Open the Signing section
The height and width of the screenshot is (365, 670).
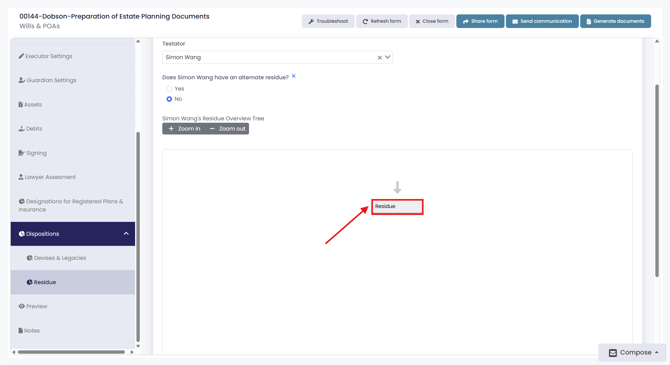click(x=73, y=153)
